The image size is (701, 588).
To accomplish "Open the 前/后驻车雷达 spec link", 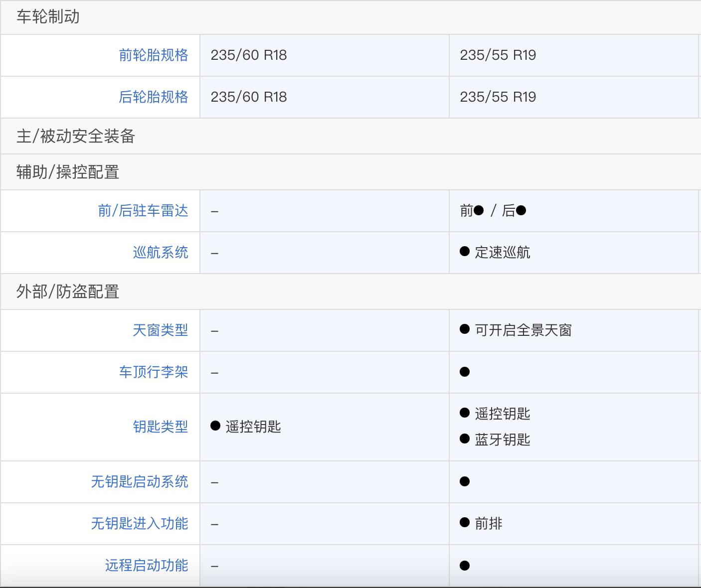I will pyautogui.click(x=143, y=211).
